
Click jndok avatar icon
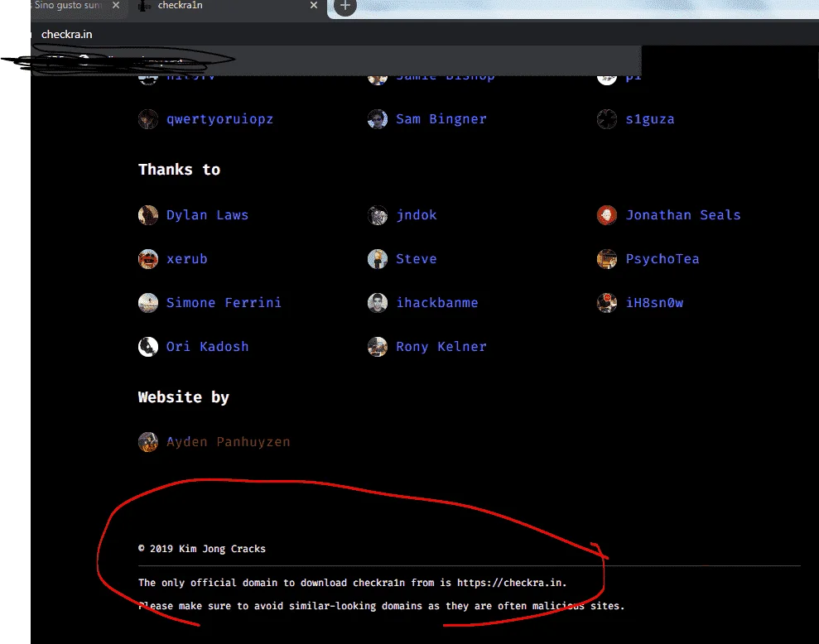pyautogui.click(x=378, y=215)
